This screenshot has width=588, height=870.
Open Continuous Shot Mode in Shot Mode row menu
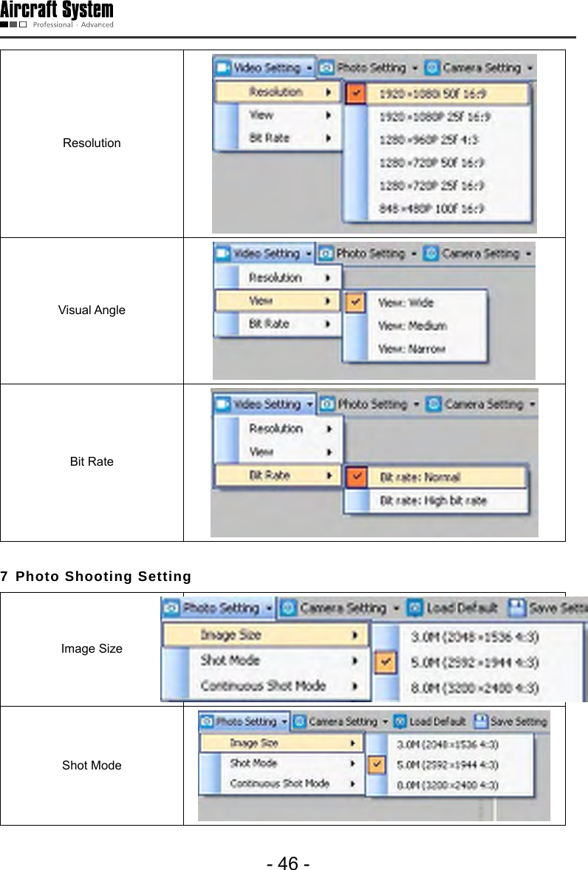281,784
